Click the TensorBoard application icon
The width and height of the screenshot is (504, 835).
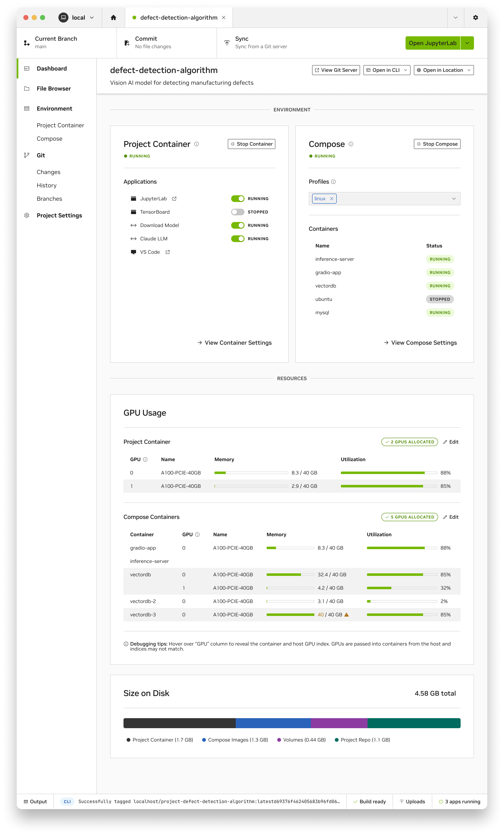134,212
